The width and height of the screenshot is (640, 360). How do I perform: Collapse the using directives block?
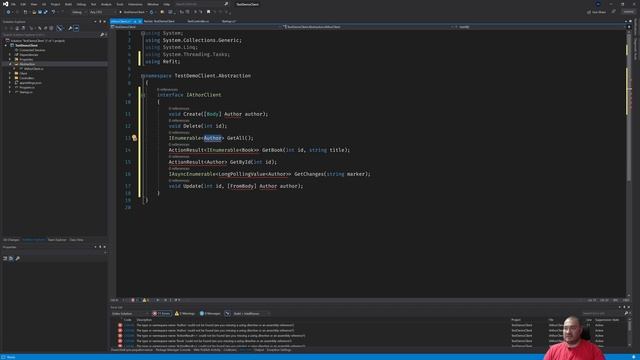click(x=142, y=33)
